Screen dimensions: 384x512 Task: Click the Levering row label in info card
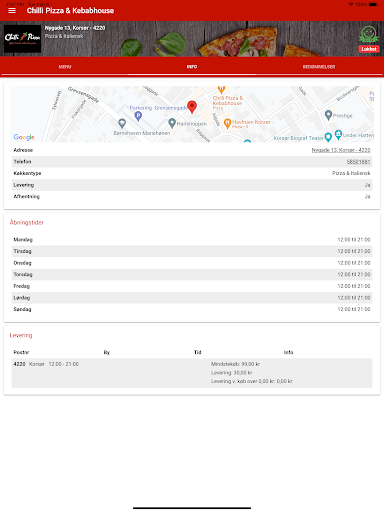24,185
